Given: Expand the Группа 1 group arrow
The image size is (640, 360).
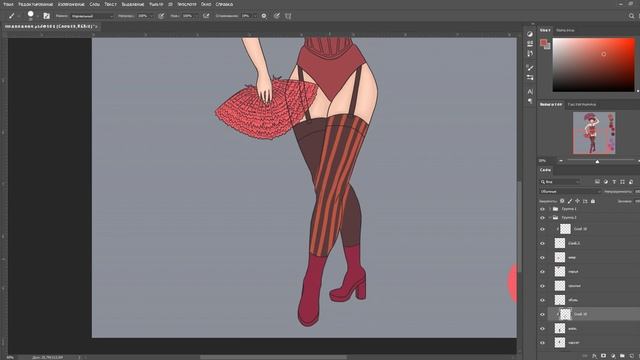Looking at the screenshot, I should (550, 209).
